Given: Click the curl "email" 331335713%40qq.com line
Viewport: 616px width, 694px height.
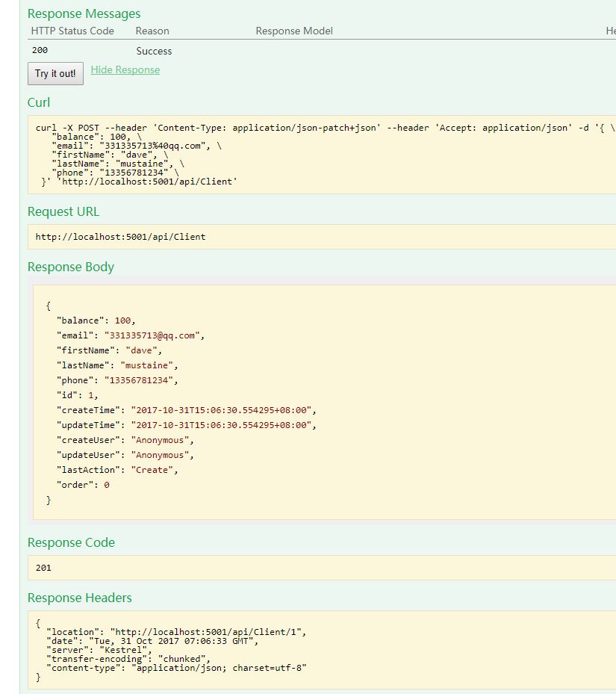Looking at the screenshot, I should point(137,146).
